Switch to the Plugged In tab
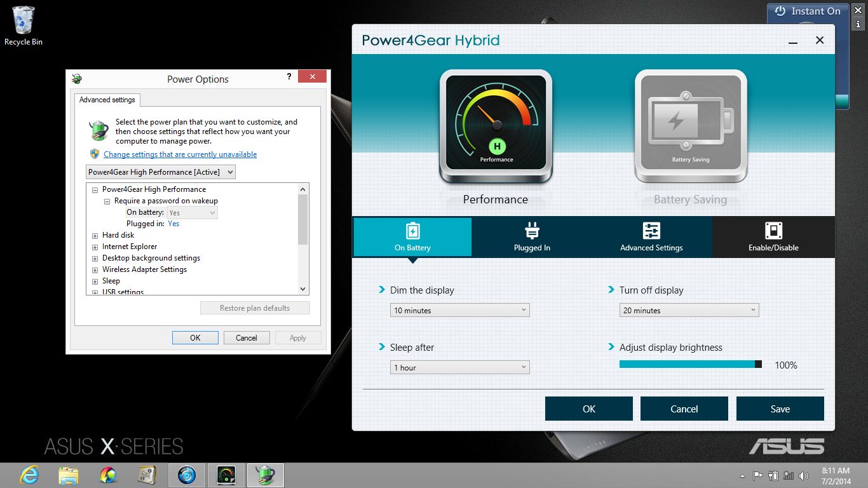The image size is (868, 488). (x=532, y=237)
